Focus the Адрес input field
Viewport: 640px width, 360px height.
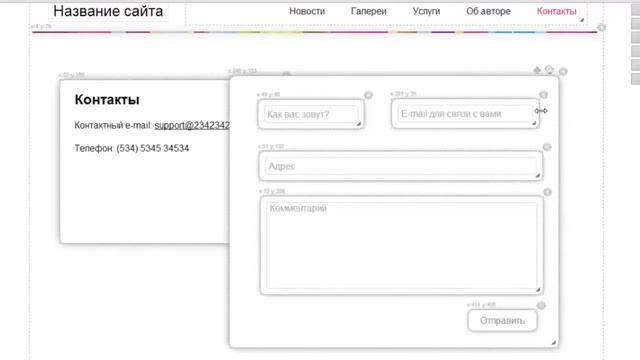pos(401,166)
